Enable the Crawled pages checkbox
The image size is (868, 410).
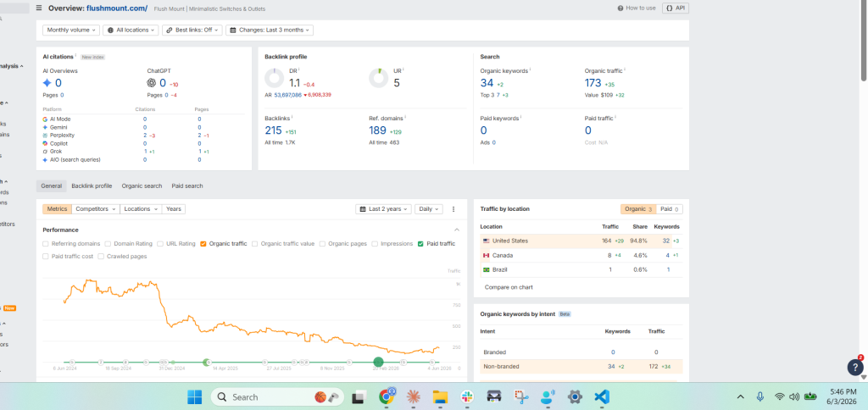click(100, 256)
